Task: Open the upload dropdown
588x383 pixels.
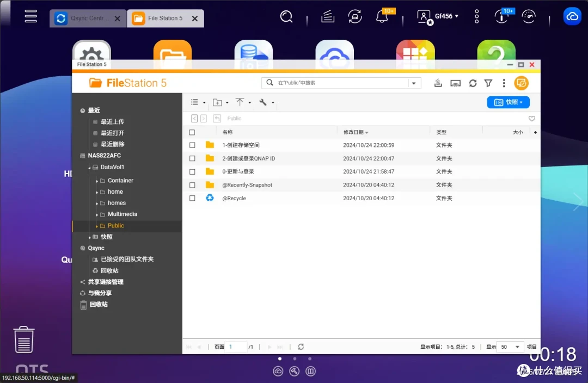Action: tap(243, 102)
